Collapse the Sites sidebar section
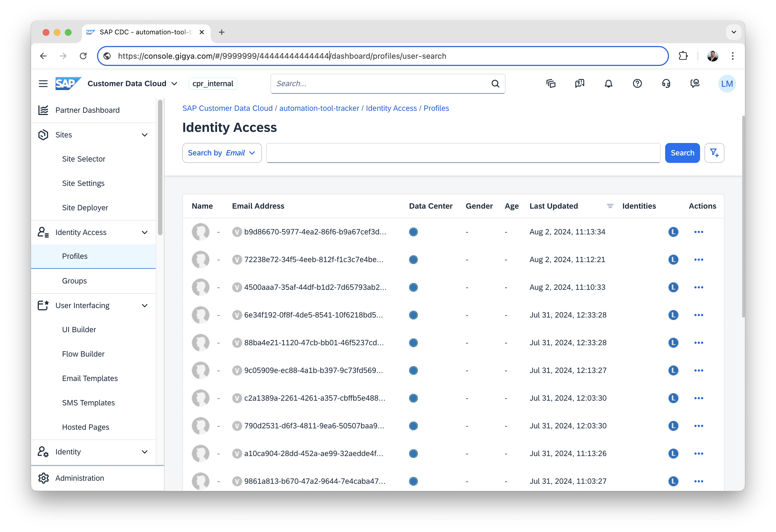The width and height of the screenshot is (776, 532). click(x=145, y=135)
